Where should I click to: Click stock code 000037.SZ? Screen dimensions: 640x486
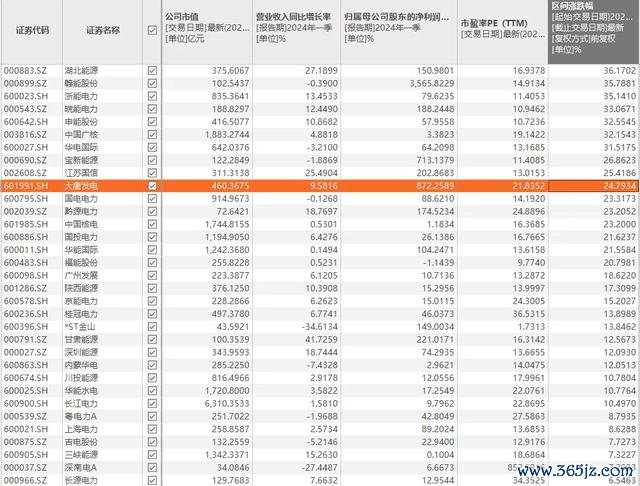click(x=25, y=468)
